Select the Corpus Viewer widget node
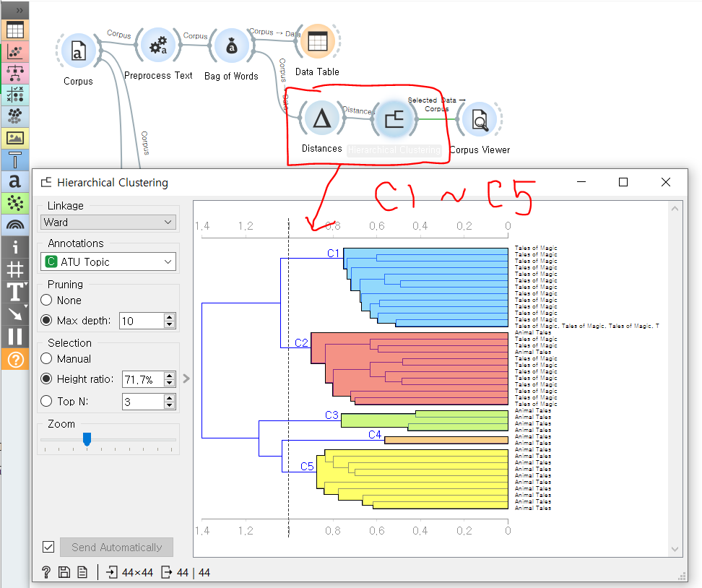 pos(480,120)
